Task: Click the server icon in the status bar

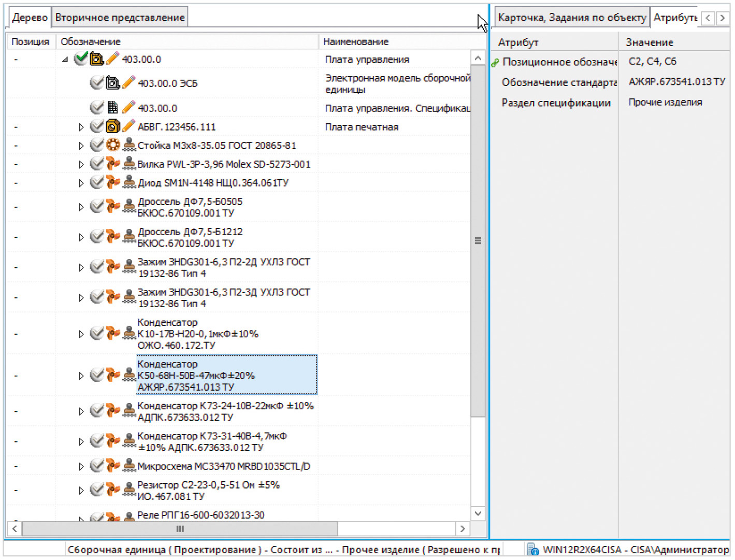Action: pos(532,549)
